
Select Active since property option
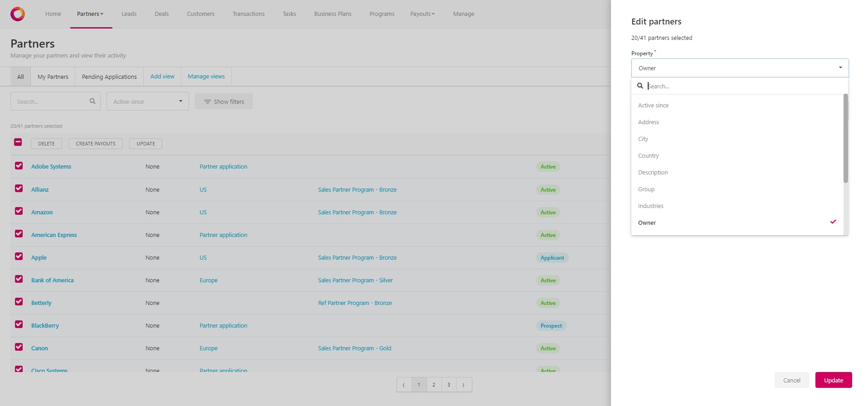pos(737,105)
